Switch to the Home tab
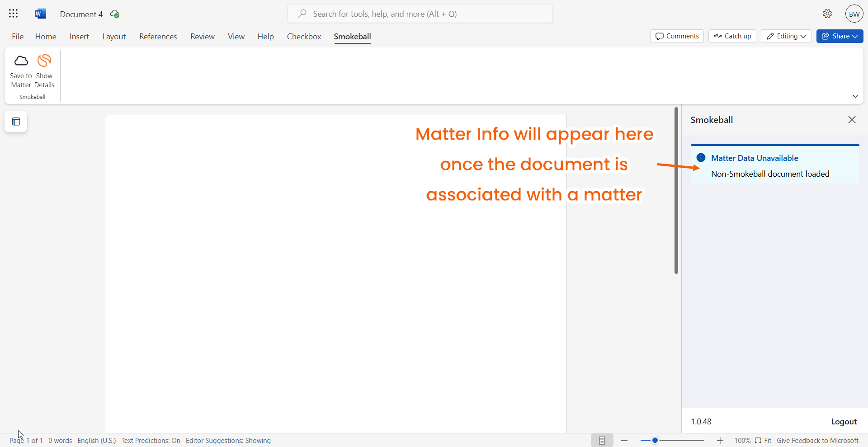868x447 pixels. tap(46, 37)
